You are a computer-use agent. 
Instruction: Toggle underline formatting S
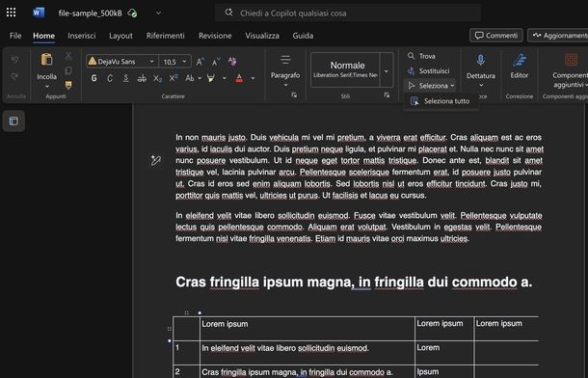[126, 78]
